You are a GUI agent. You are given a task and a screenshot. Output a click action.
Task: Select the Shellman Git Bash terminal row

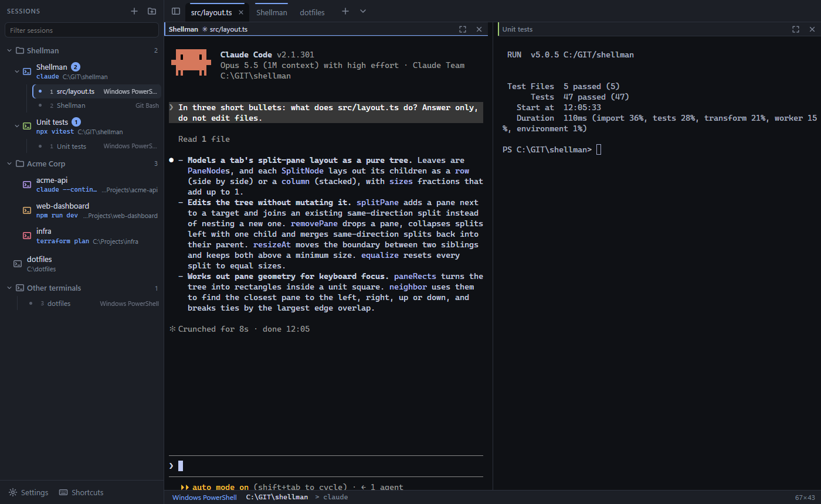tap(97, 105)
